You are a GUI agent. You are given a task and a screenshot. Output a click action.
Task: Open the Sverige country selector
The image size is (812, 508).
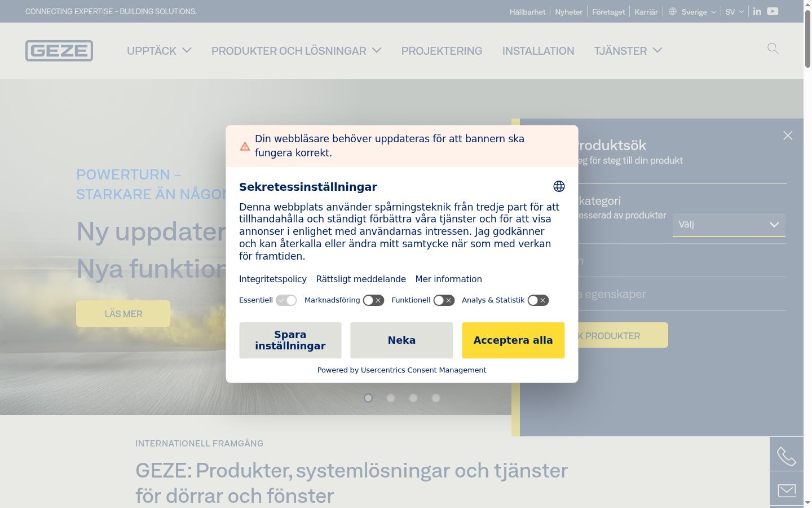[x=699, y=12]
